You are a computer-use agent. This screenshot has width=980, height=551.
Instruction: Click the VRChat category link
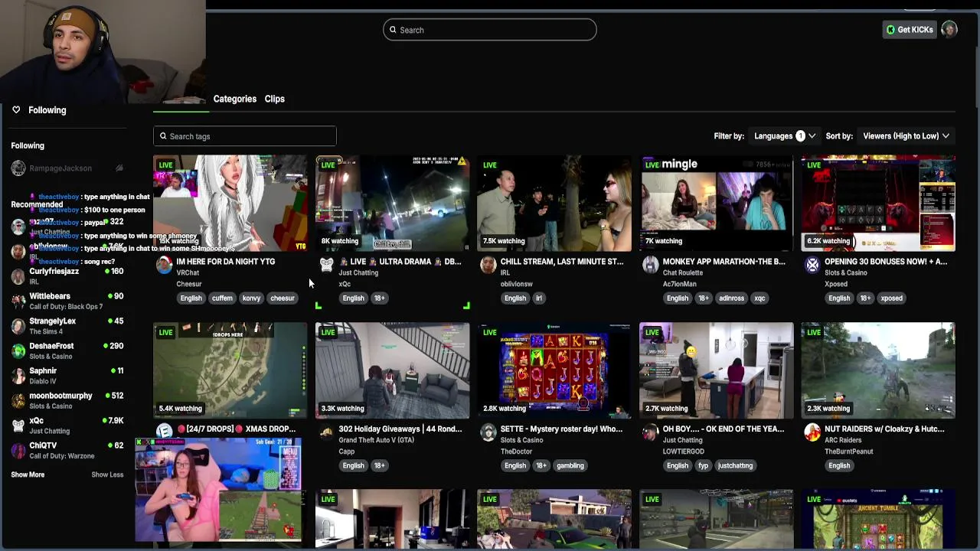tap(188, 273)
